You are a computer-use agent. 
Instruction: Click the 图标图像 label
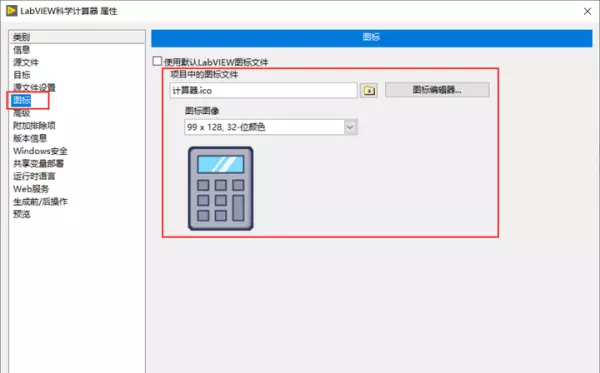202,111
